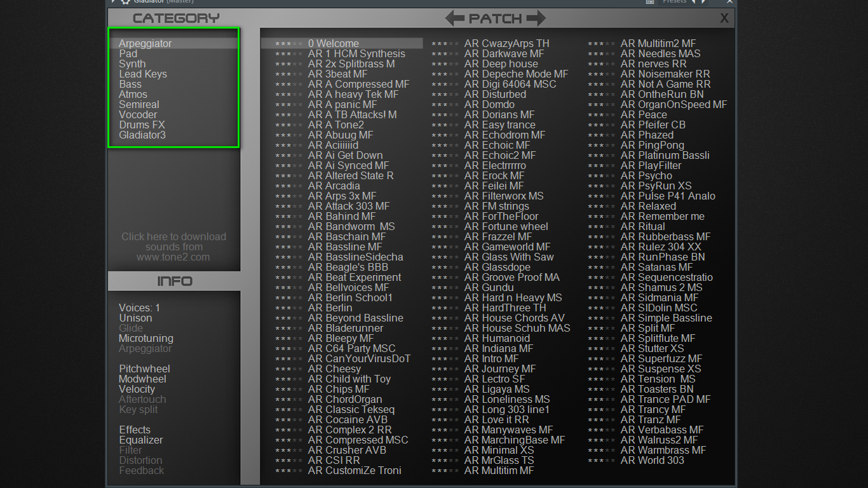Load patch 'AR Multitim2 MF'
868x488 pixels.
tap(658, 44)
